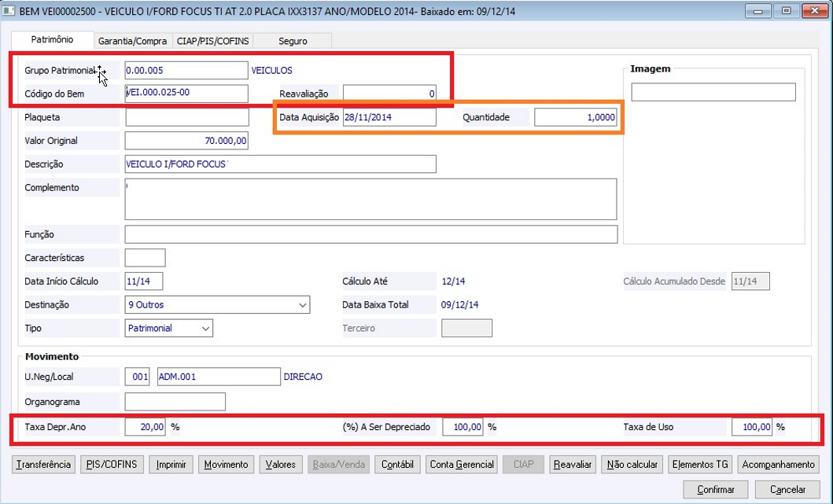Click the Taxa Depr.Ano percentage field
Image resolution: width=833 pixels, height=504 pixels.
point(145,427)
